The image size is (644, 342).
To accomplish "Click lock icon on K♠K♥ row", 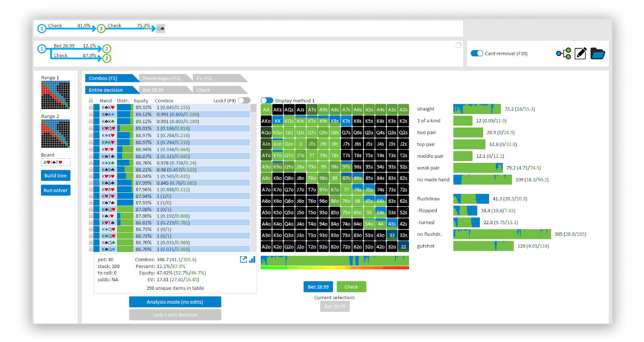I will coord(91,107).
